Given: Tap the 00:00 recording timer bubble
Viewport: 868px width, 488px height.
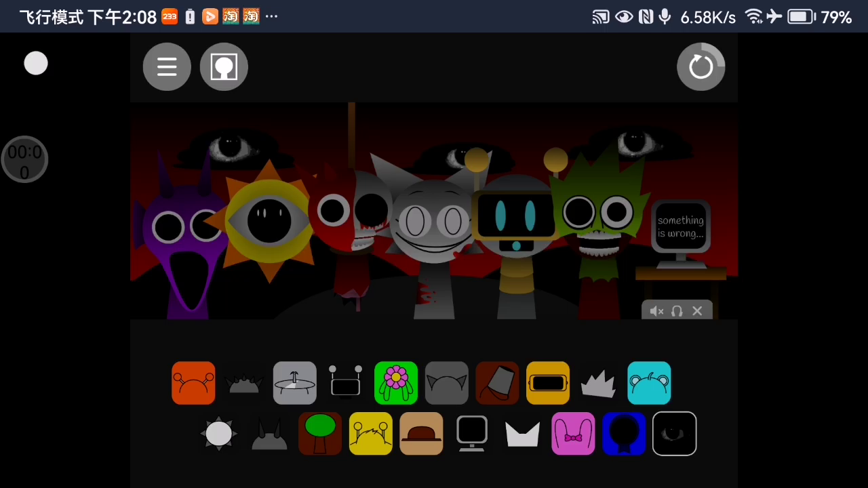Looking at the screenshot, I should 24,160.
